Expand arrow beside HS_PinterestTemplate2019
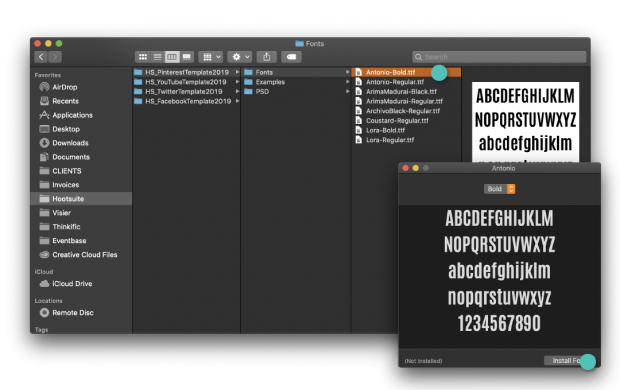620x390 pixels. 237,72
